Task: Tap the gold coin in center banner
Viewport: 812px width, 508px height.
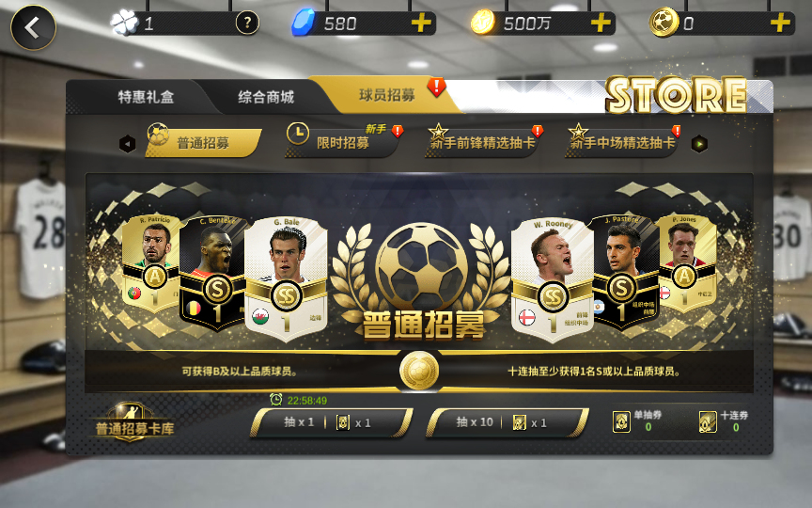Action: pos(419,371)
